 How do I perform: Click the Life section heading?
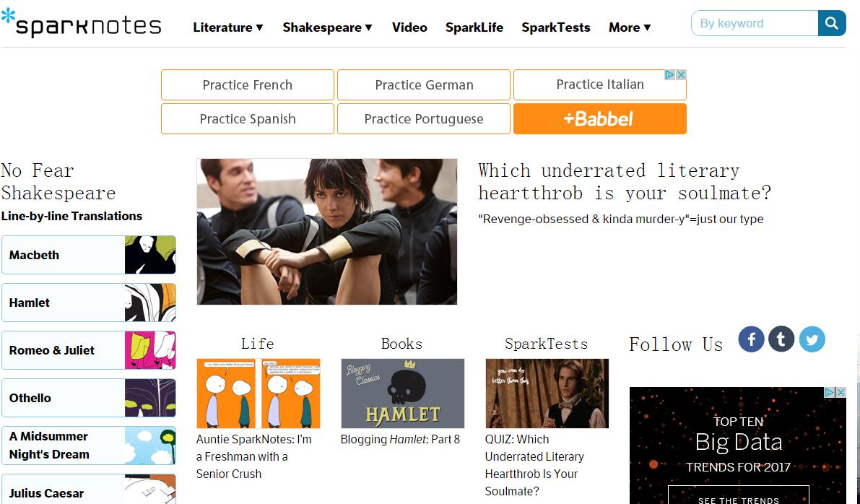point(257,344)
